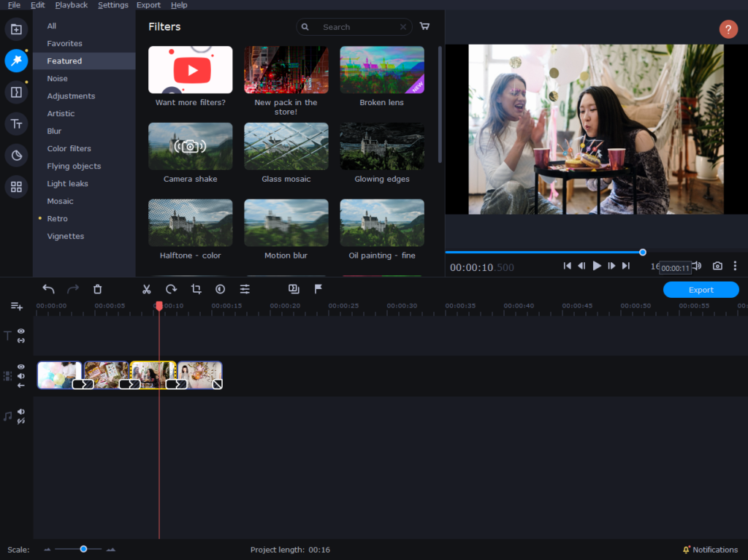748x560 pixels.
Task: Click the blue Export button
Action: [701, 290]
